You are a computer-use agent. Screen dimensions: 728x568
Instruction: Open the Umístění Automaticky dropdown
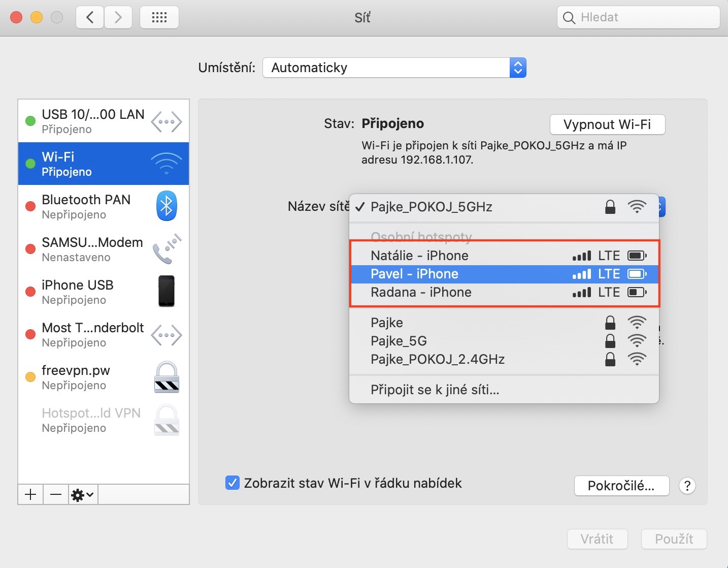(x=394, y=68)
